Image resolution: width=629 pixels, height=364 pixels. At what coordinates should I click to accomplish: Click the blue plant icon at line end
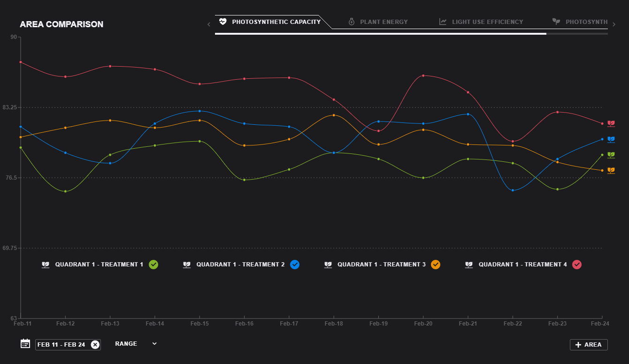pos(611,139)
